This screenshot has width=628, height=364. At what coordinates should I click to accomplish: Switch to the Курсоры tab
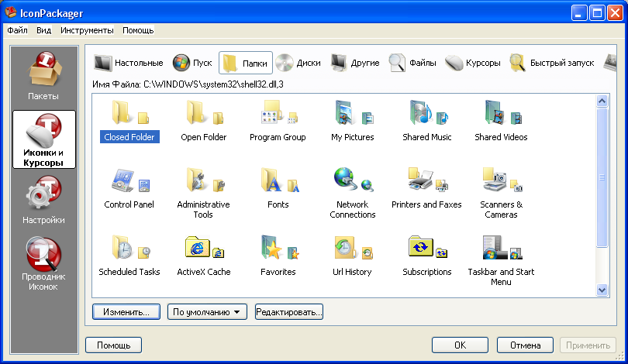click(473, 63)
